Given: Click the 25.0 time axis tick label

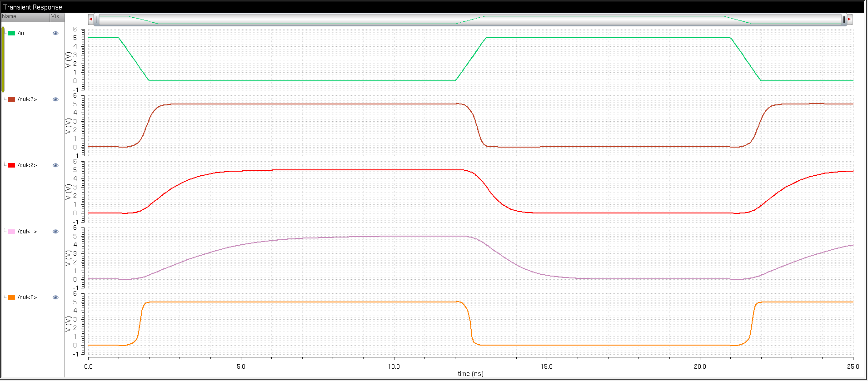Looking at the screenshot, I should tap(853, 366).
